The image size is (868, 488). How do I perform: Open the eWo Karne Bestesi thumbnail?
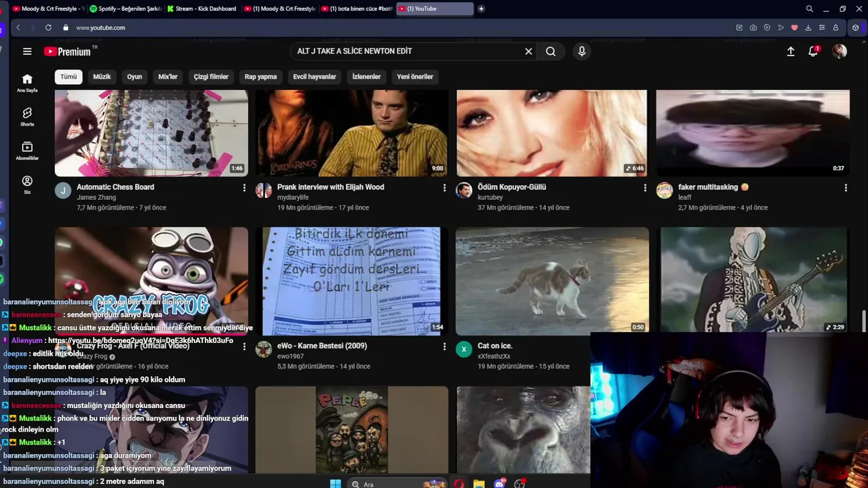pyautogui.click(x=351, y=281)
